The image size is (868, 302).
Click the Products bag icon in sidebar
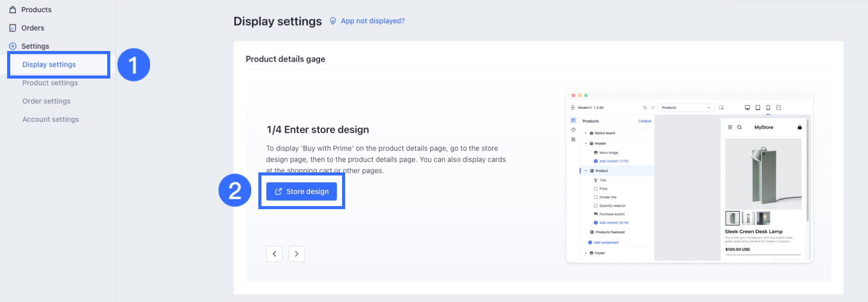click(x=13, y=10)
